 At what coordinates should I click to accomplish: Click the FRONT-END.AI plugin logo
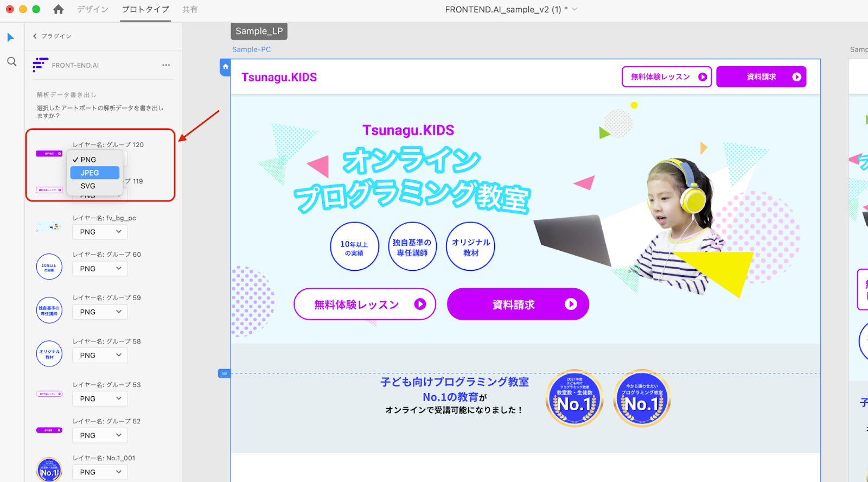pyautogui.click(x=40, y=65)
